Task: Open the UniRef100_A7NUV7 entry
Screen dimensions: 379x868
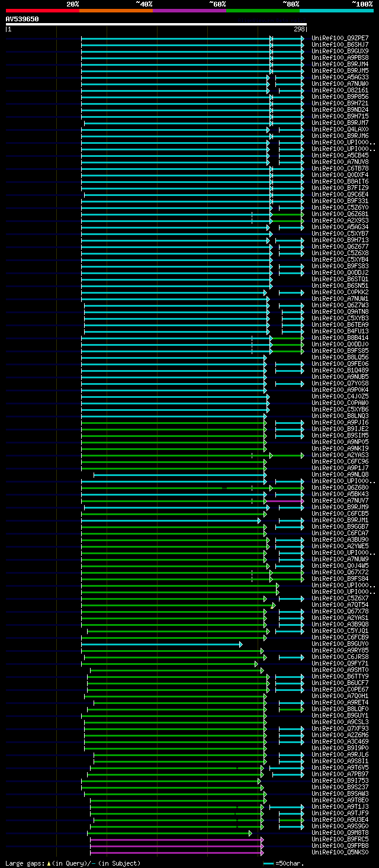Action: point(340,500)
